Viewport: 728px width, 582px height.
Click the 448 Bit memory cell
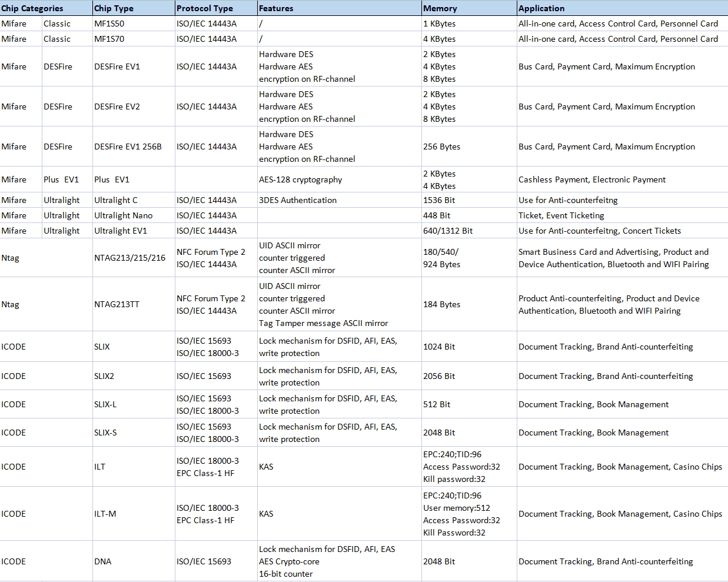(x=437, y=215)
